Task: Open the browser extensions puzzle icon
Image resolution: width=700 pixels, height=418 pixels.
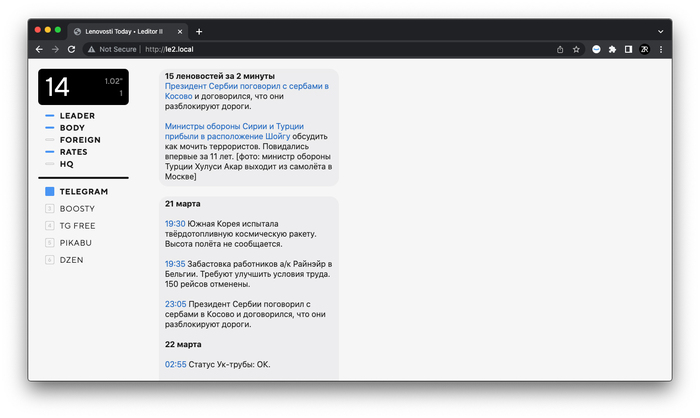Action: pyautogui.click(x=612, y=49)
